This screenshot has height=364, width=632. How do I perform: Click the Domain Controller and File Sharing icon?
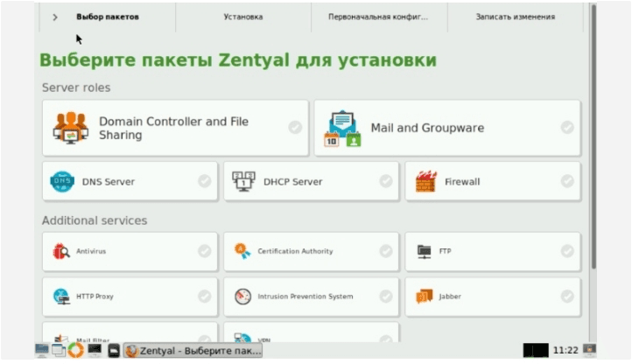click(71, 128)
